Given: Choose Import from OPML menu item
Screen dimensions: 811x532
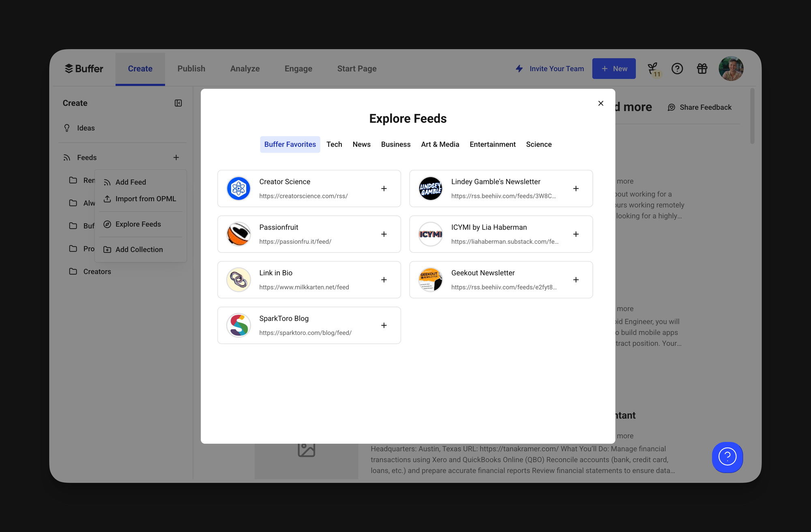Looking at the screenshot, I should point(145,199).
